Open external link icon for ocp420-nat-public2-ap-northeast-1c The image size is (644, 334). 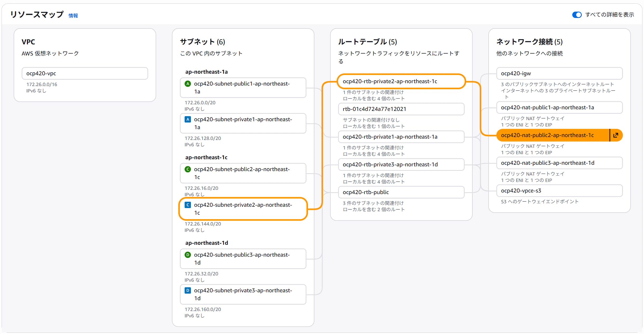(616, 135)
